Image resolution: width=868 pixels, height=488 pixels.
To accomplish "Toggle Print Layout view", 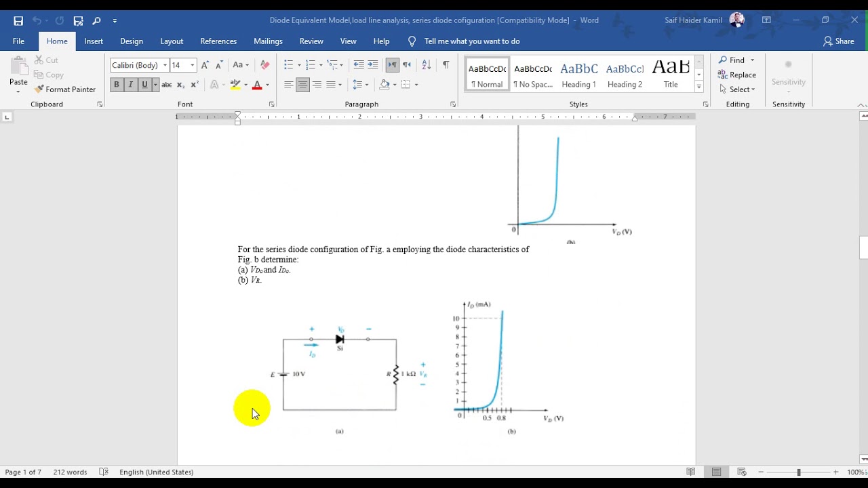I will pos(716,472).
